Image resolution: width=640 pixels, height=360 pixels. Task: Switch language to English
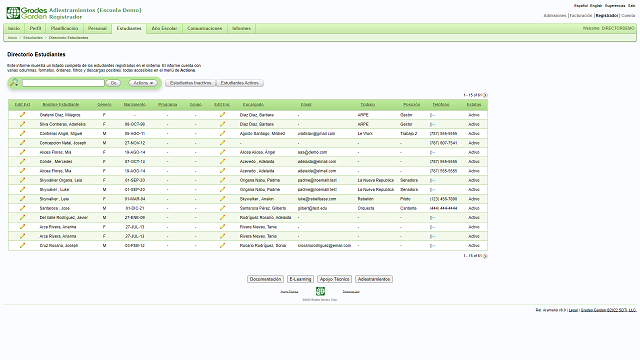point(596,6)
